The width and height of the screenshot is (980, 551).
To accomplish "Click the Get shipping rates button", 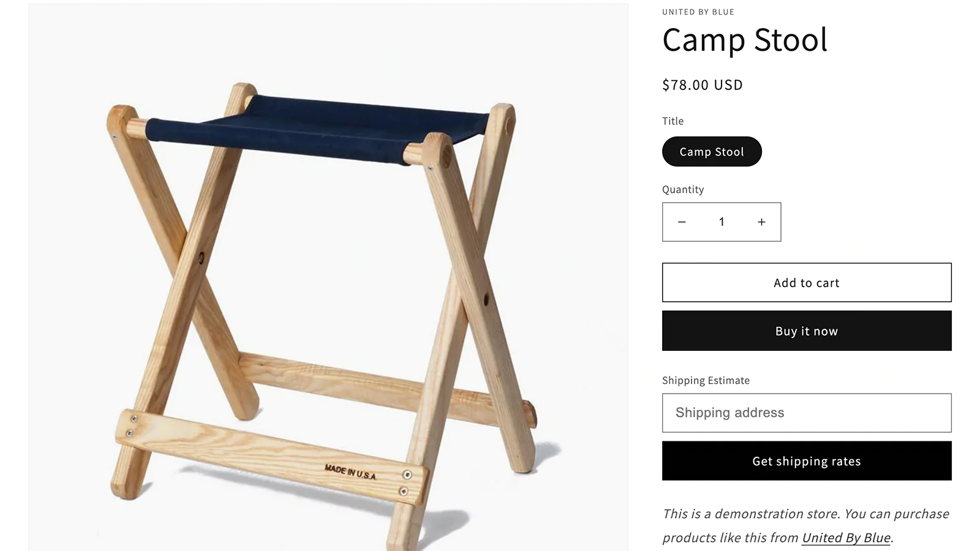I will (807, 461).
